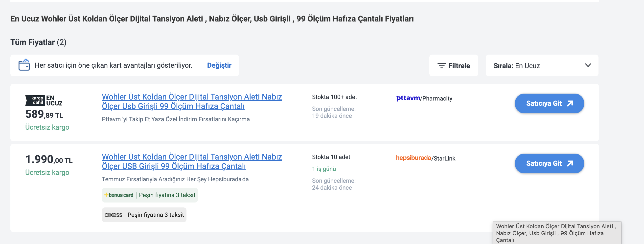644x244 pixels.
Task: Open the Hepsiburada Wohler product title link
Action: (192, 161)
